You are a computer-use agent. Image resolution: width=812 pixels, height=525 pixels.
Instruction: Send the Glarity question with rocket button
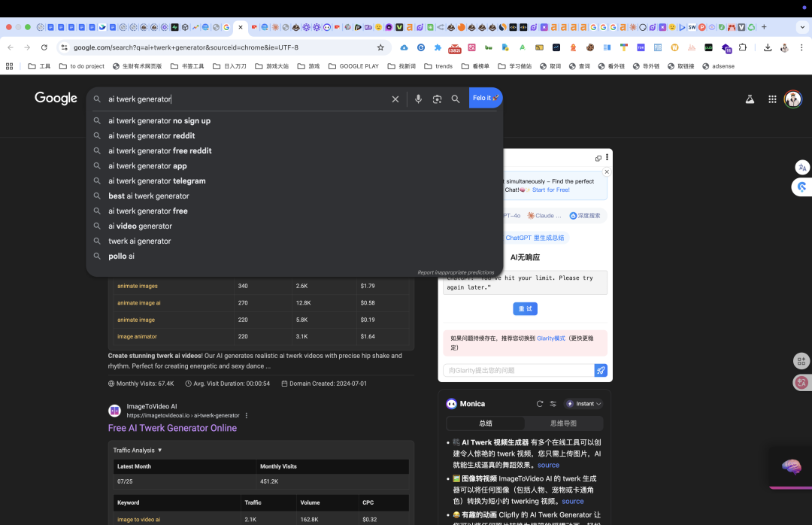tap(601, 371)
